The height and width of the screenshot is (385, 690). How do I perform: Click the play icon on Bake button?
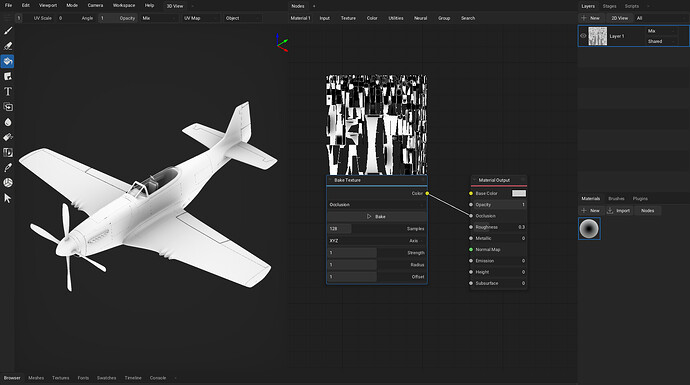tap(369, 216)
